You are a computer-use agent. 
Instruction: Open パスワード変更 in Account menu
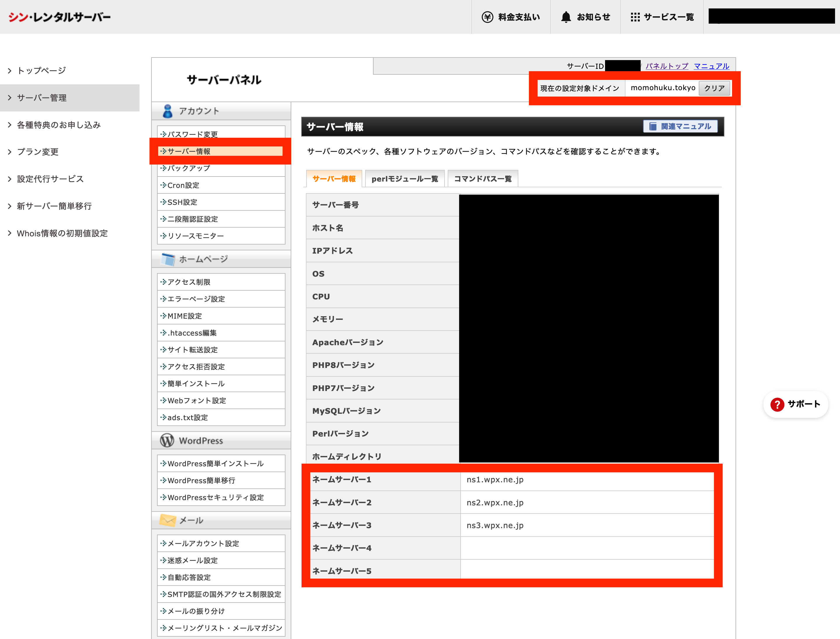tap(221, 134)
